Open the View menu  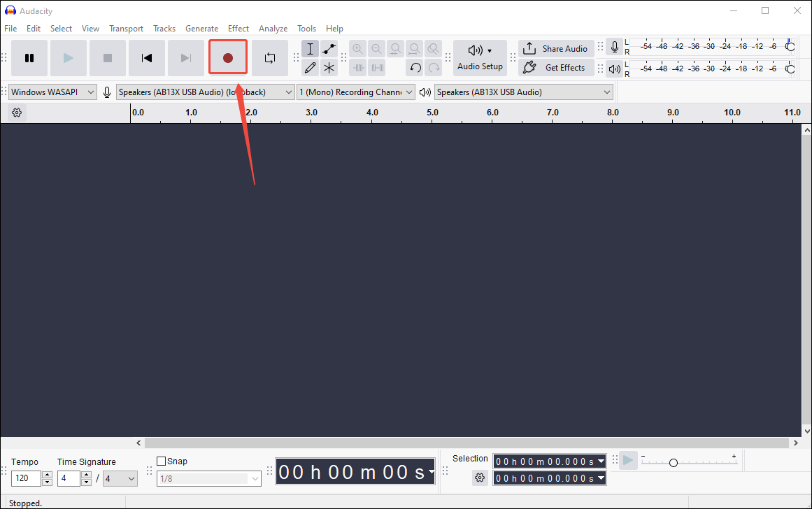pos(91,29)
